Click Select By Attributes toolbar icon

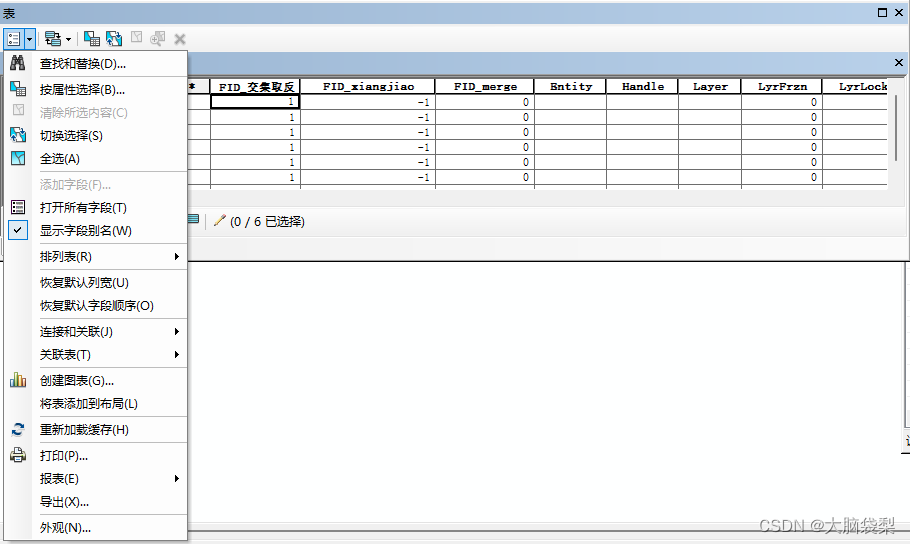pos(92,39)
